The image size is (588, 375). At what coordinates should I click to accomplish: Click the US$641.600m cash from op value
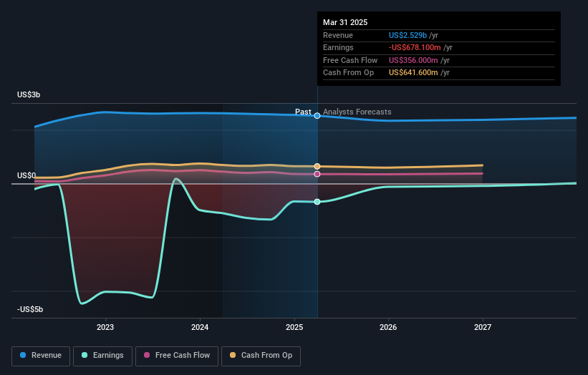pyautogui.click(x=413, y=73)
